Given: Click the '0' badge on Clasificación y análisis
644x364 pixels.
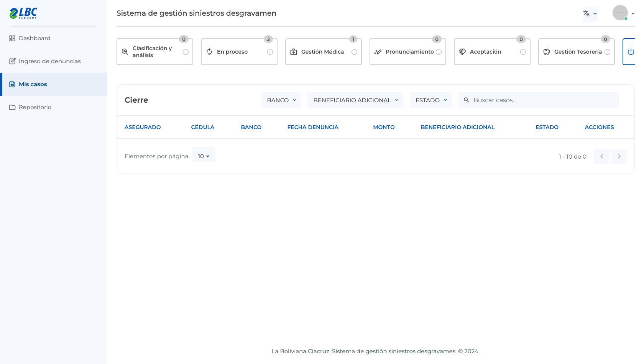Looking at the screenshot, I should (184, 39).
